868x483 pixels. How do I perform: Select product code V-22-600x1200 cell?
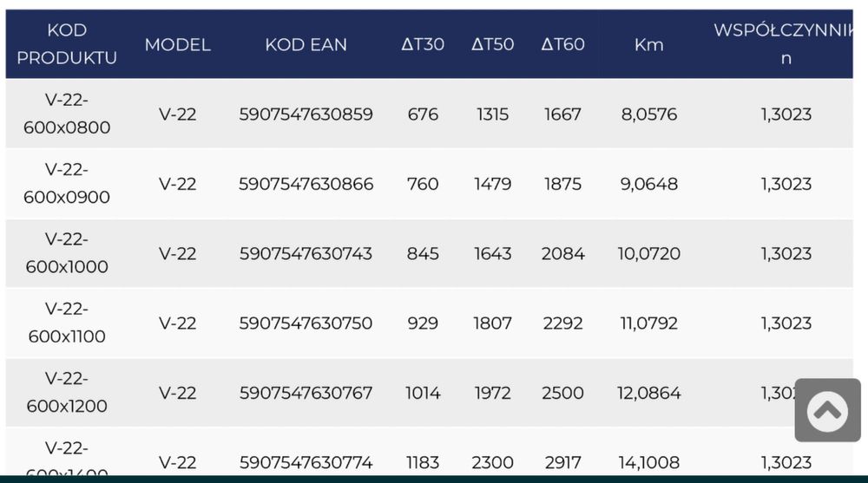[67, 393]
